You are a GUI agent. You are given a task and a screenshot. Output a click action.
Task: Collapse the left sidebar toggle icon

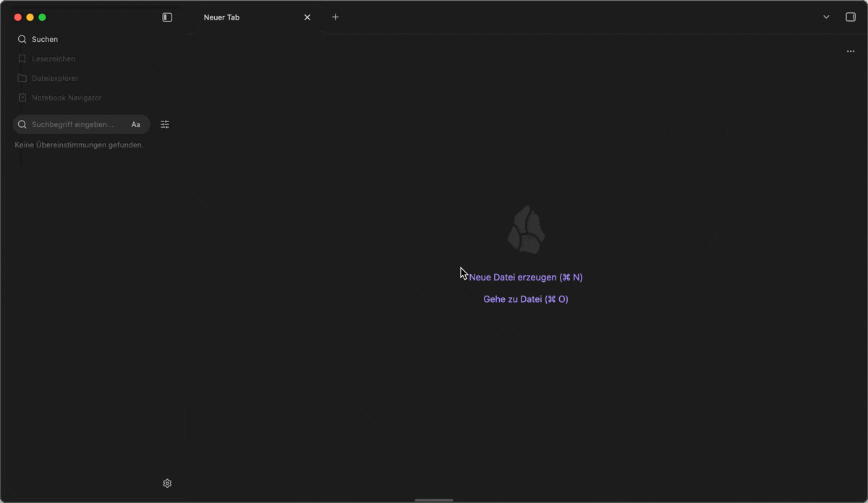click(167, 17)
